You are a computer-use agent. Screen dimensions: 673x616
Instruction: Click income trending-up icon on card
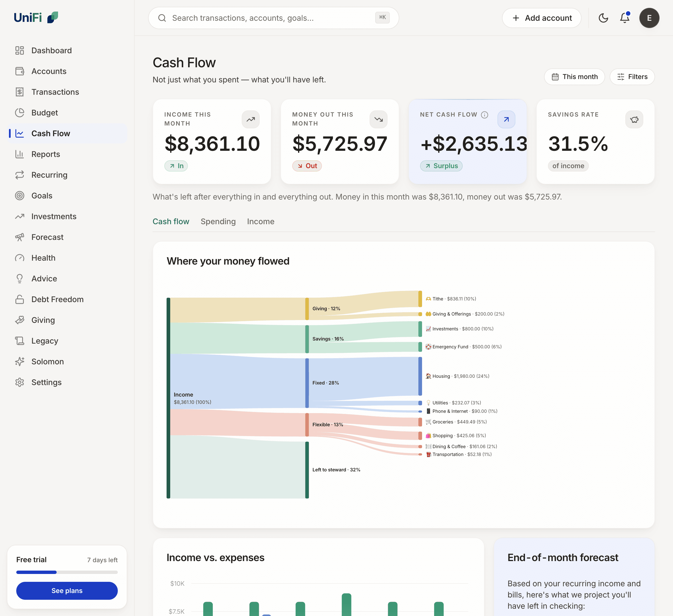pyautogui.click(x=251, y=119)
